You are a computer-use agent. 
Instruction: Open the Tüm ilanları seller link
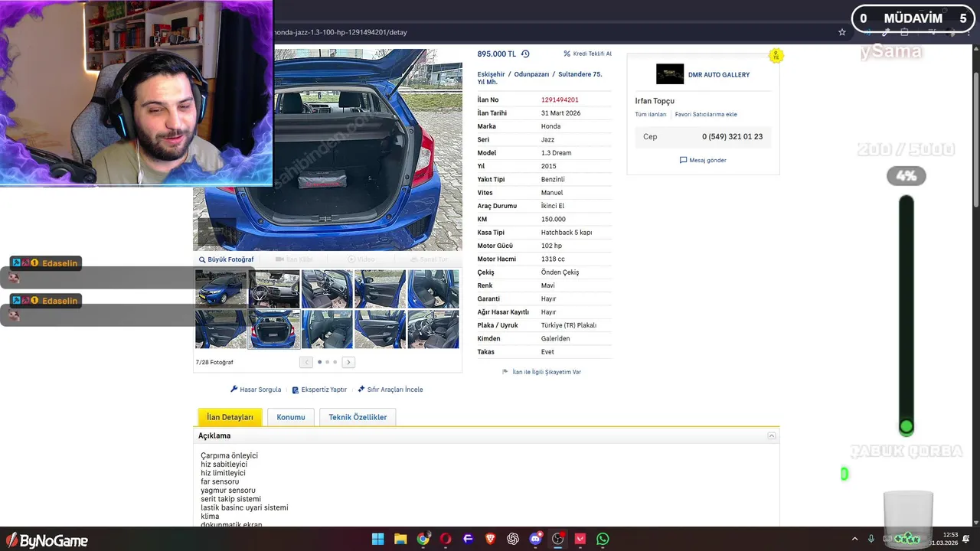point(651,114)
